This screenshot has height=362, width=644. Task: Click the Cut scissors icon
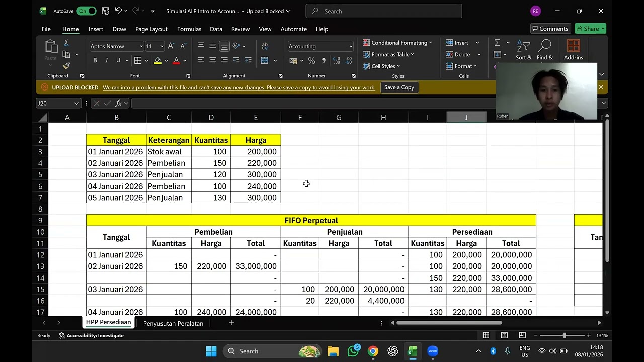pyautogui.click(x=66, y=44)
